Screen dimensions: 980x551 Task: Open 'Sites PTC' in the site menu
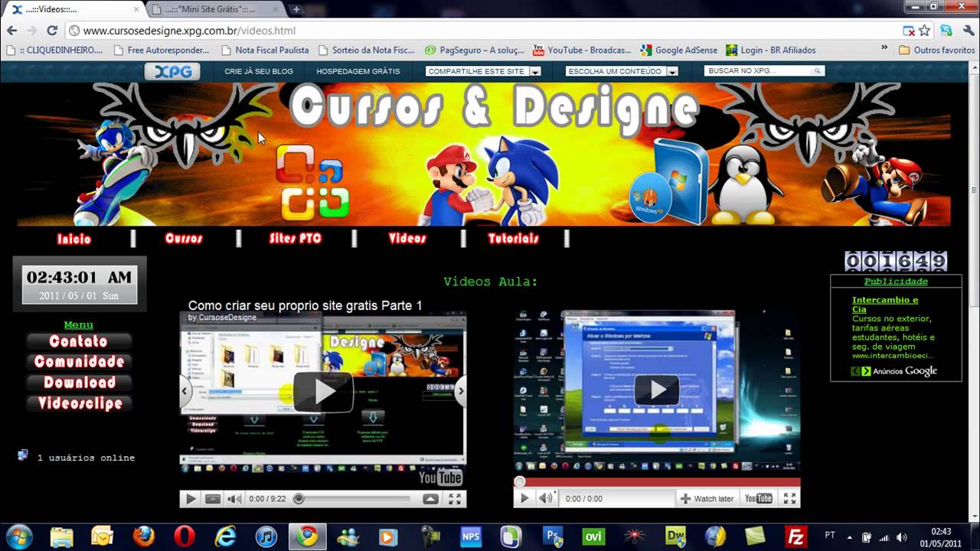pyautogui.click(x=296, y=239)
